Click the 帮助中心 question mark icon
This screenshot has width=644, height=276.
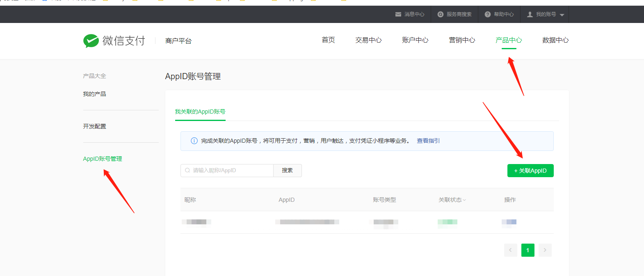[x=488, y=14]
